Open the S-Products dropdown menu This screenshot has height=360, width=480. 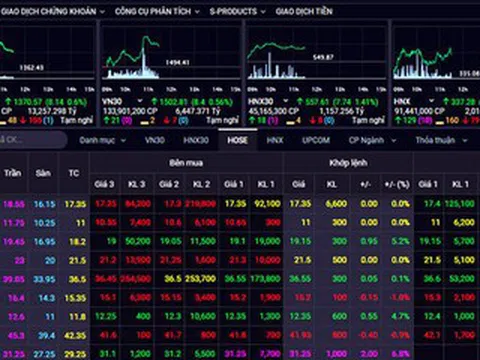[x=237, y=11]
